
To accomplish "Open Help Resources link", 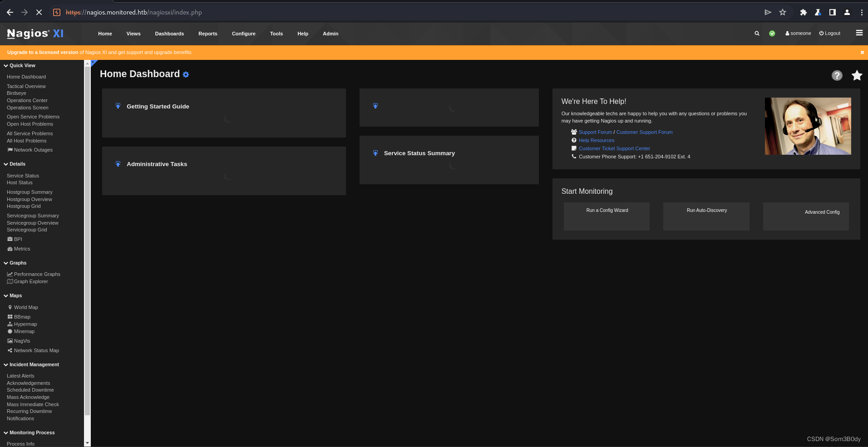I will pyautogui.click(x=597, y=140).
